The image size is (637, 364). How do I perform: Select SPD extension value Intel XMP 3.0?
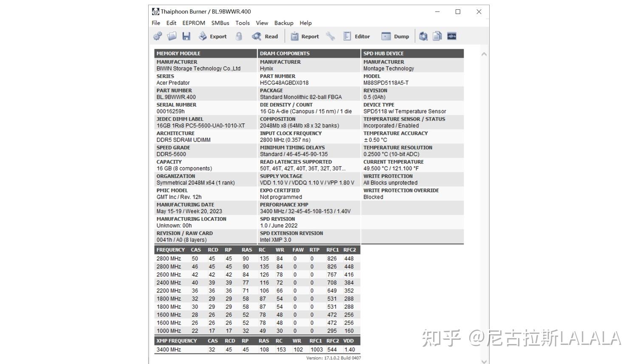click(276, 240)
